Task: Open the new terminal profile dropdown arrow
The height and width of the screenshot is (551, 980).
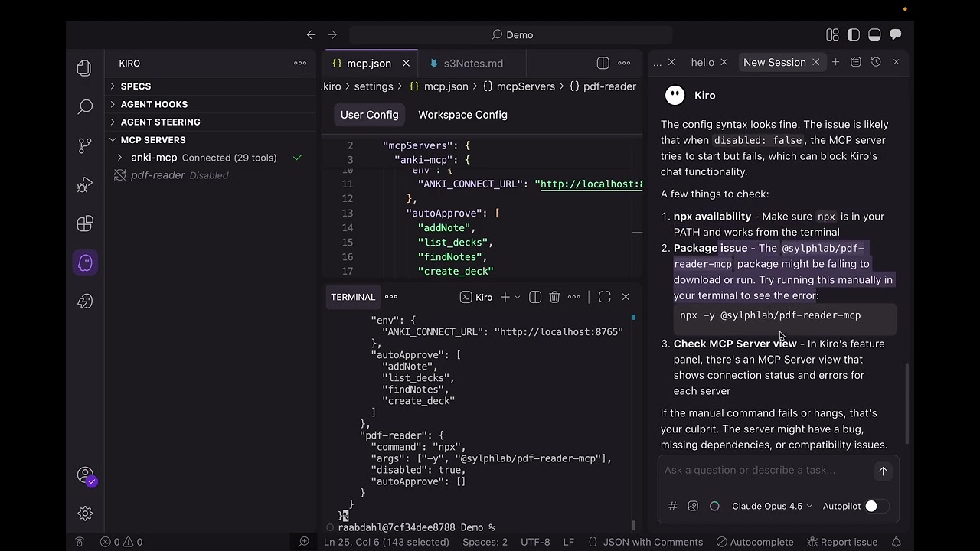Action: pos(518,297)
